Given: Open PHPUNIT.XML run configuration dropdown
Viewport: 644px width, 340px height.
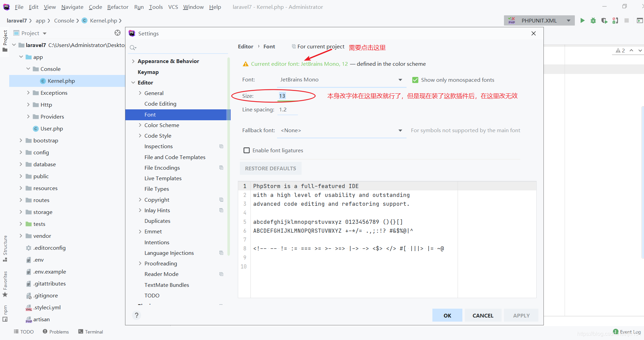Looking at the screenshot, I should 539,20.
